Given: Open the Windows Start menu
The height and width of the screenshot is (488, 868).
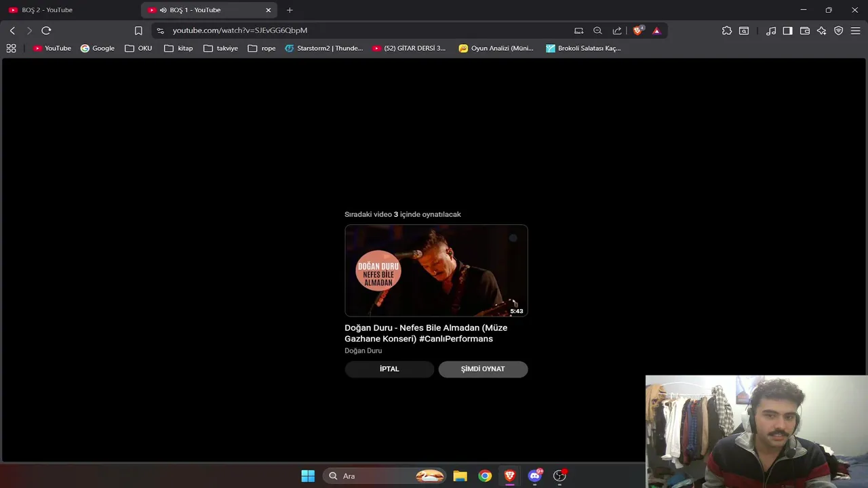Looking at the screenshot, I should click(x=308, y=476).
